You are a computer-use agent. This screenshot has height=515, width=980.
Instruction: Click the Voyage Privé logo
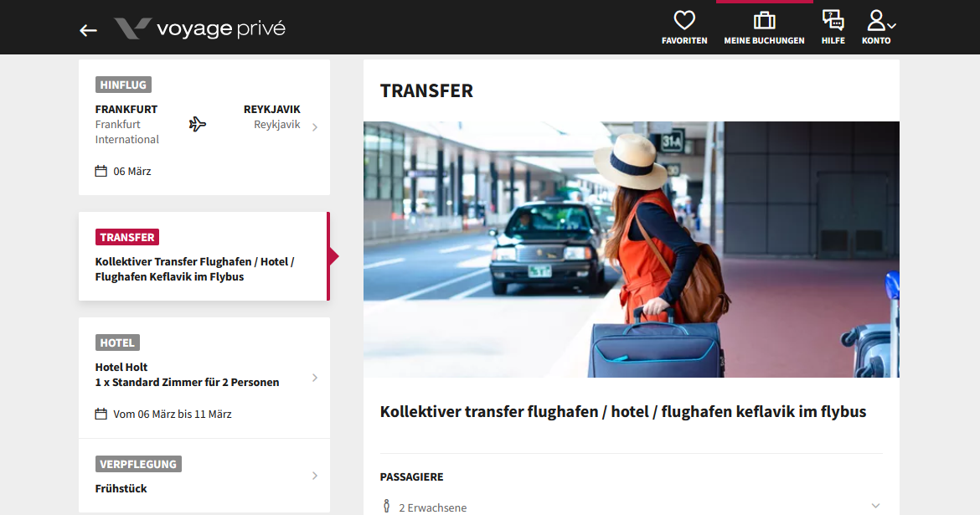click(199, 28)
